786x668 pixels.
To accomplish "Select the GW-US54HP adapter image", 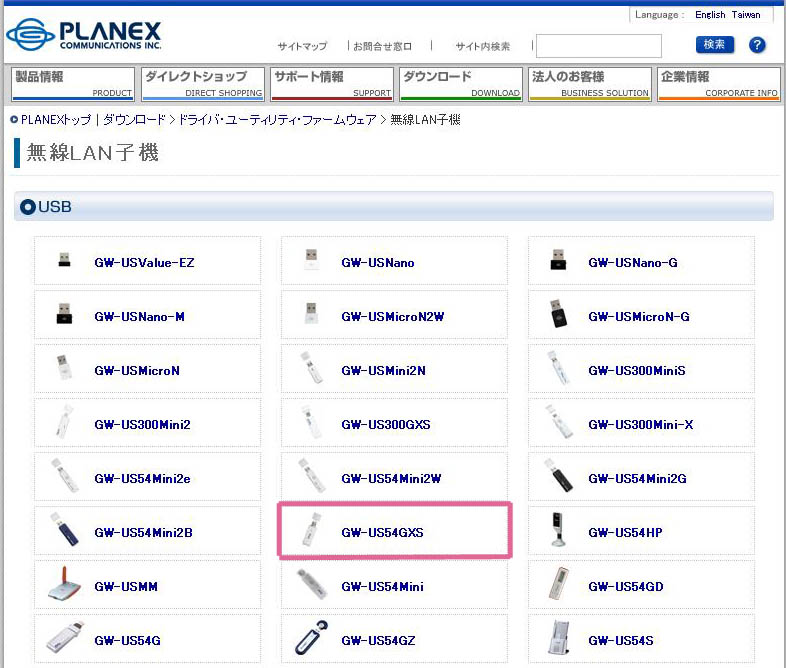I will tap(558, 529).
